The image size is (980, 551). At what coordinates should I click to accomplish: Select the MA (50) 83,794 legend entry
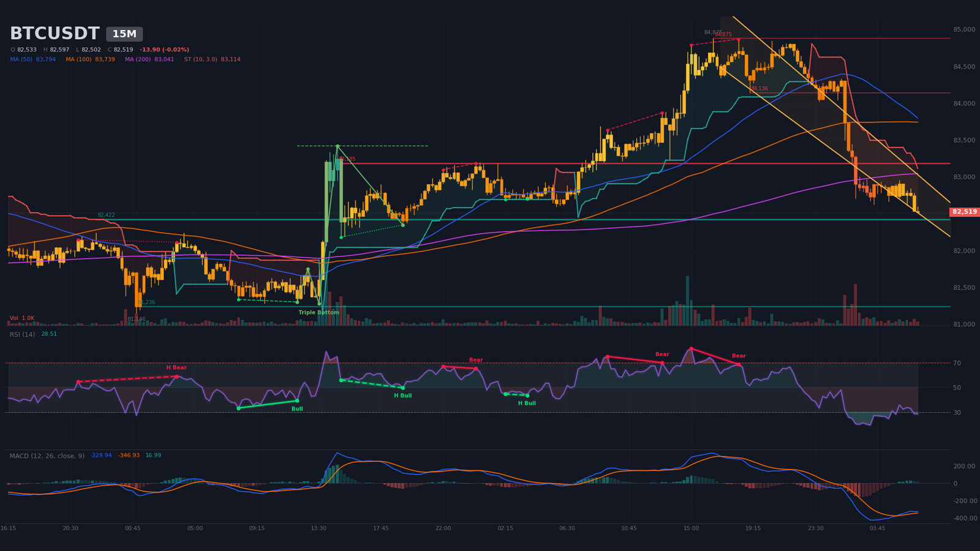point(33,59)
